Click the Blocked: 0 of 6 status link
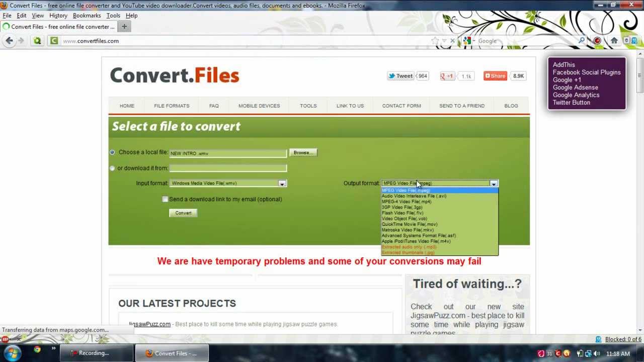The image size is (644, 362). (x=623, y=339)
